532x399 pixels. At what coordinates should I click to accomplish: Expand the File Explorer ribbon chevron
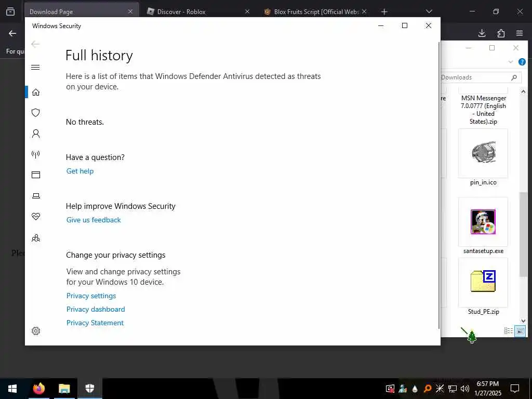[x=511, y=62]
